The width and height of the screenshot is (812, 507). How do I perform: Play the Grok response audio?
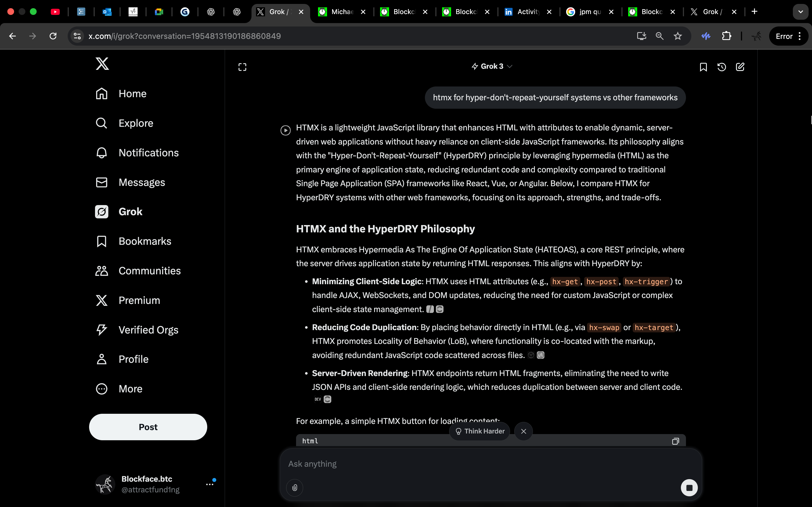[286, 130]
